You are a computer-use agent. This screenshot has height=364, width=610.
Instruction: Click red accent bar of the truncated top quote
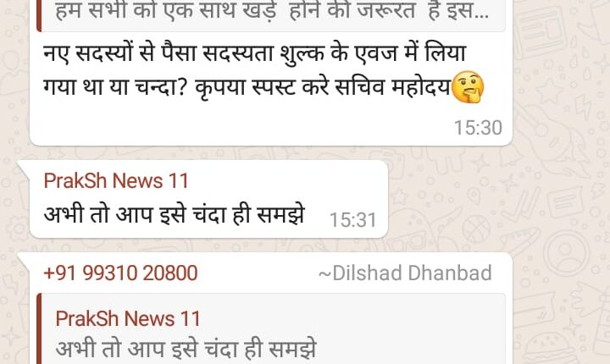[39, 15]
